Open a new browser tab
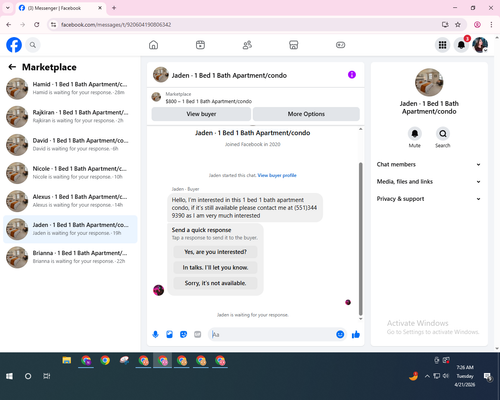 114,8
